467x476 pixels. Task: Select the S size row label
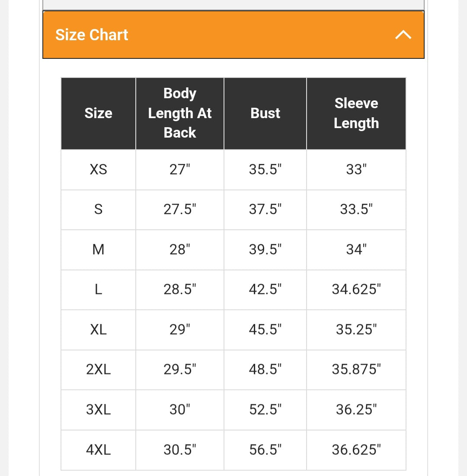click(98, 209)
